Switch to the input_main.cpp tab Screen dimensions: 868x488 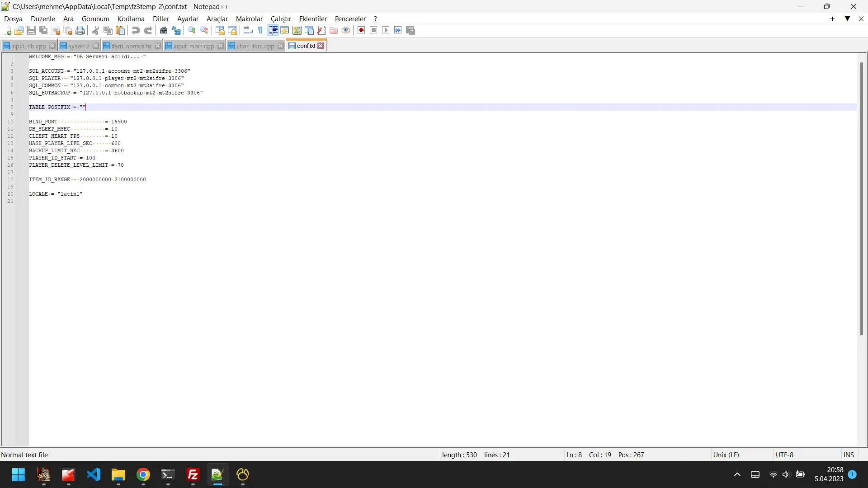pyautogui.click(x=193, y=46)
